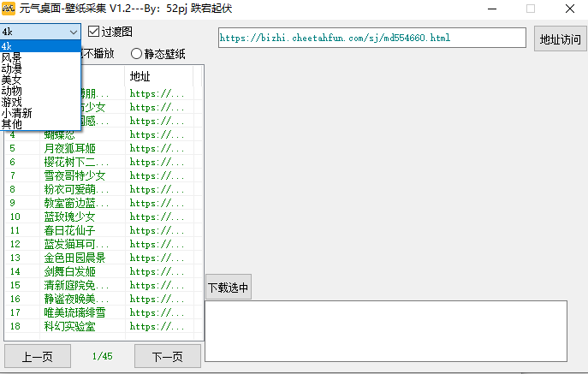Choose 风景 category from dropdown
The image size is (588, 374).
40,57
